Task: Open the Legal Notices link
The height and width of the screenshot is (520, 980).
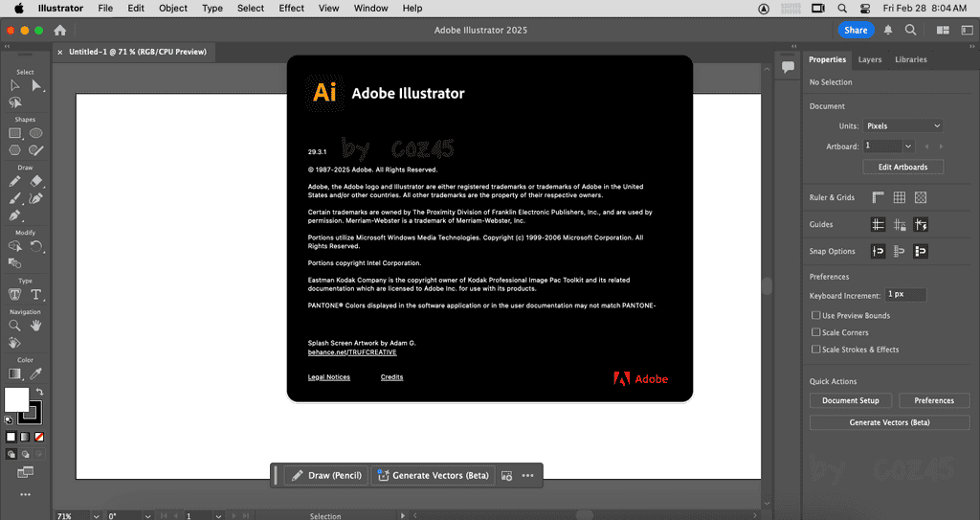Action: pyautogui.click(x=329, y=377)
